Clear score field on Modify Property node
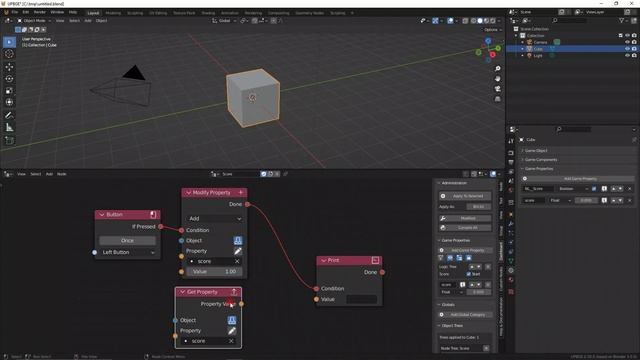The width and height of the screenshot is (640, 360). click(x=237, y=261)
